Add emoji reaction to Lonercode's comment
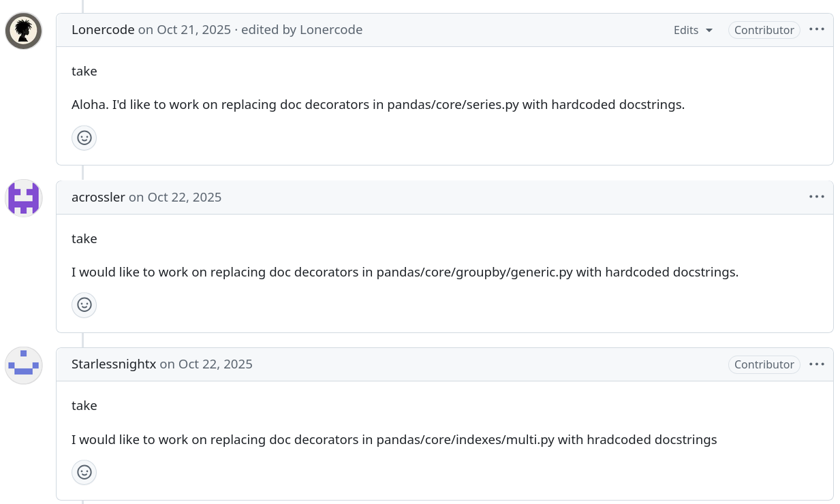 click(x=84, y=138)
